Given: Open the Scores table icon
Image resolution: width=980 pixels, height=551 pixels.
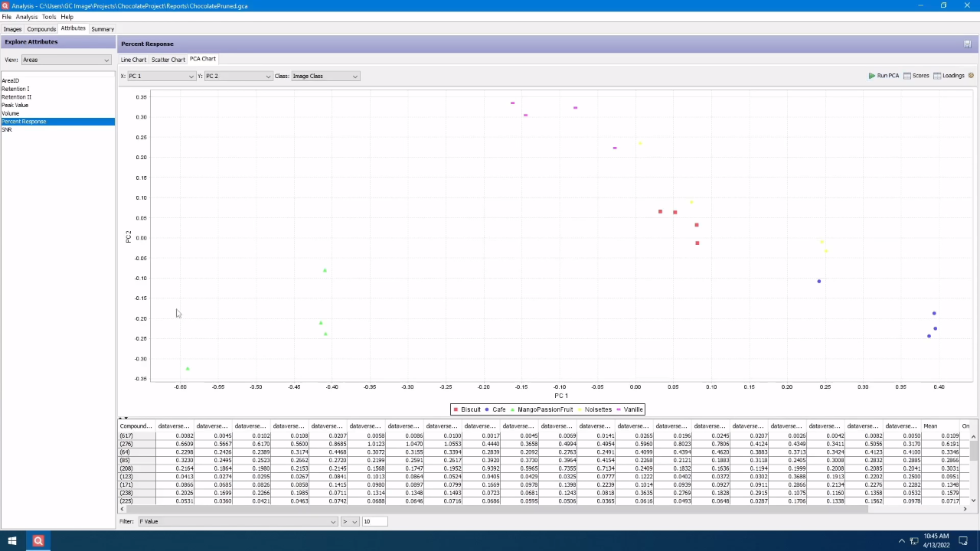Looking at the screenshot, I should (x=907, y=76).
